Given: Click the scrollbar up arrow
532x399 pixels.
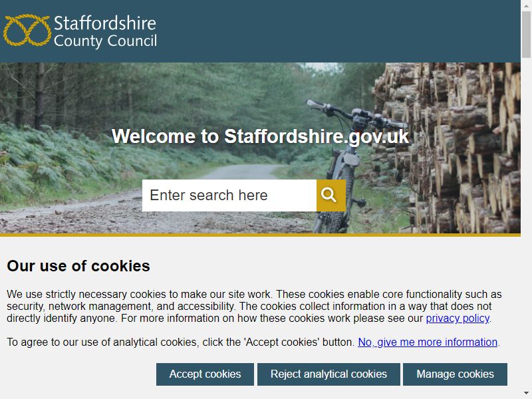Looking at the screenshot, I should [x=526, y=5].
